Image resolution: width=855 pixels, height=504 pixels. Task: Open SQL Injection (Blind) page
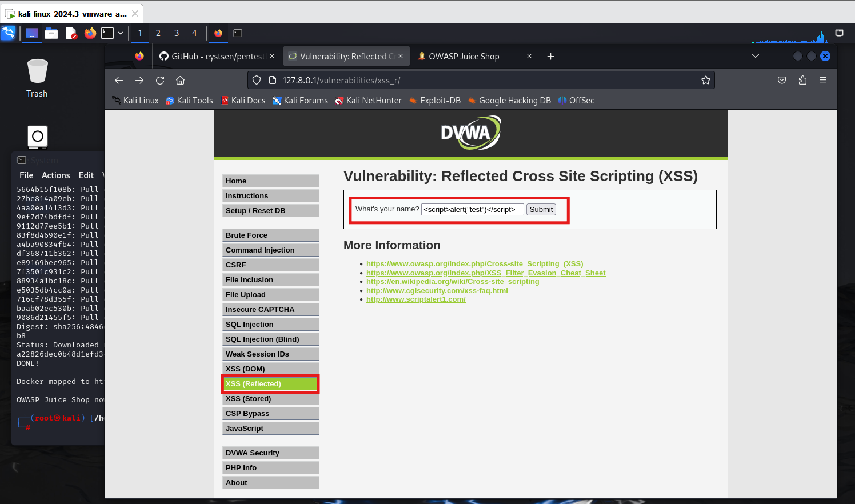(x=270, y=339)
